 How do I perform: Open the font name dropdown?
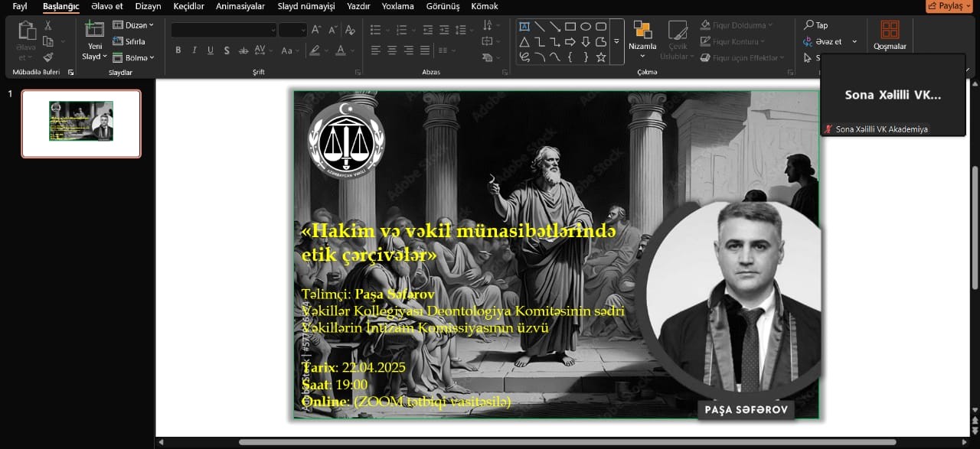tap(273, 30)
